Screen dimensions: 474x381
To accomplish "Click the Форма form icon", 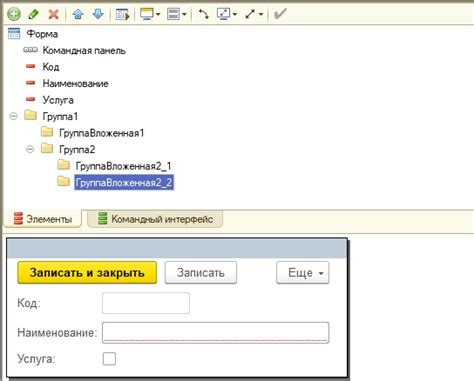I will point(14,34).
